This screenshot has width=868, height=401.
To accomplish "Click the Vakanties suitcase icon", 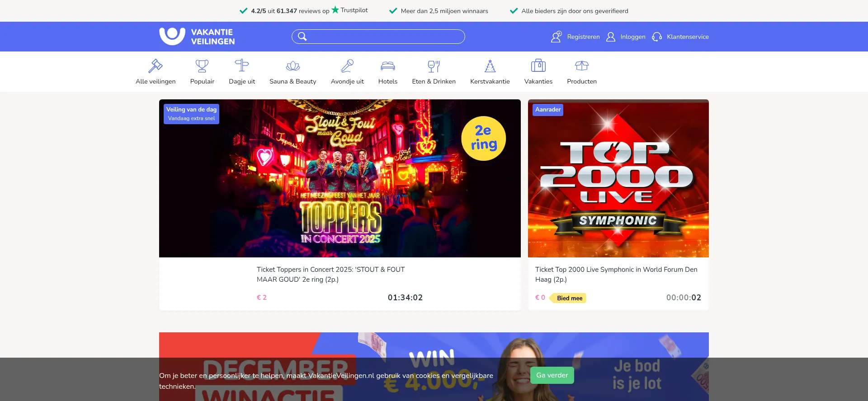I will (538, 66).
